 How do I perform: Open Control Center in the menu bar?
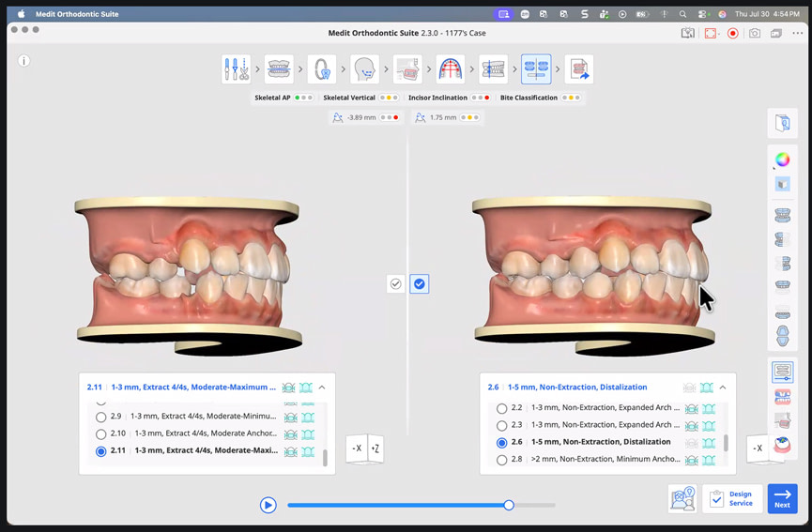tap(703, 14)
